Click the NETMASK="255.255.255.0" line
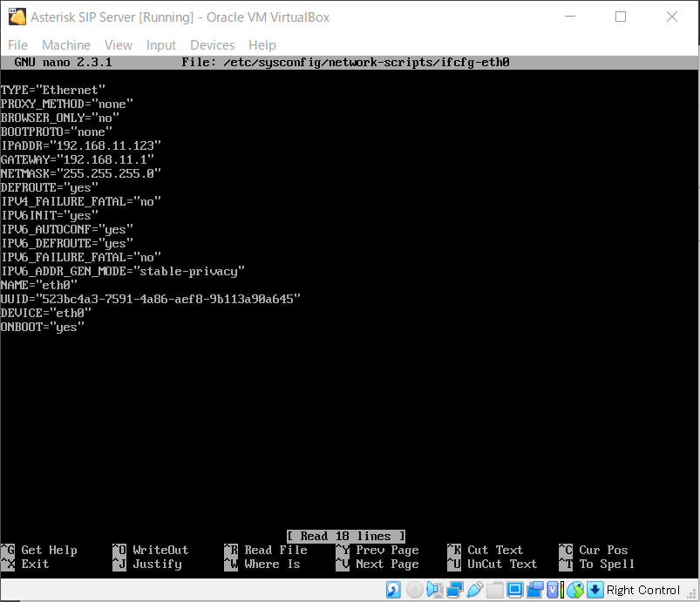This screenshot has width=700, height=602. pyautogui.click(x=81, y=173)
